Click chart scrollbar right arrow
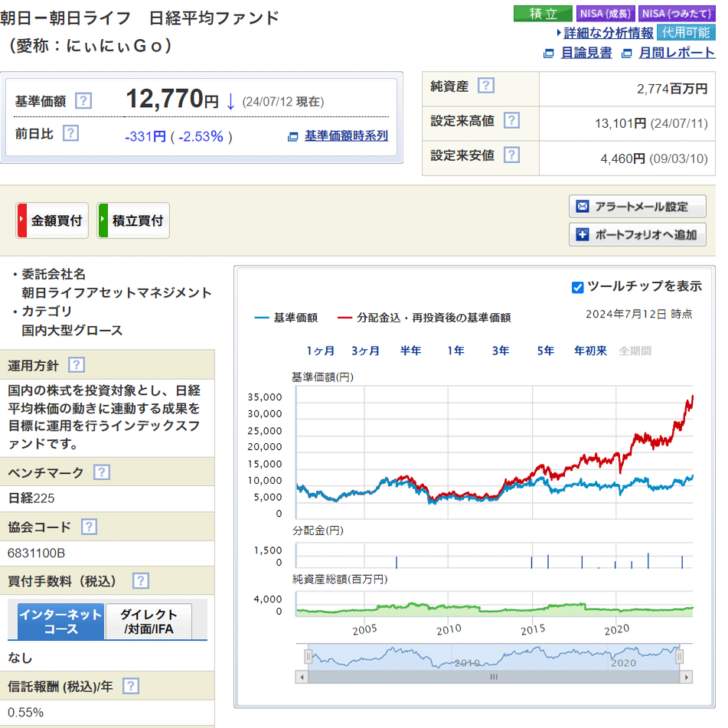This screenshot has height=728, width=728. point(686,677)
